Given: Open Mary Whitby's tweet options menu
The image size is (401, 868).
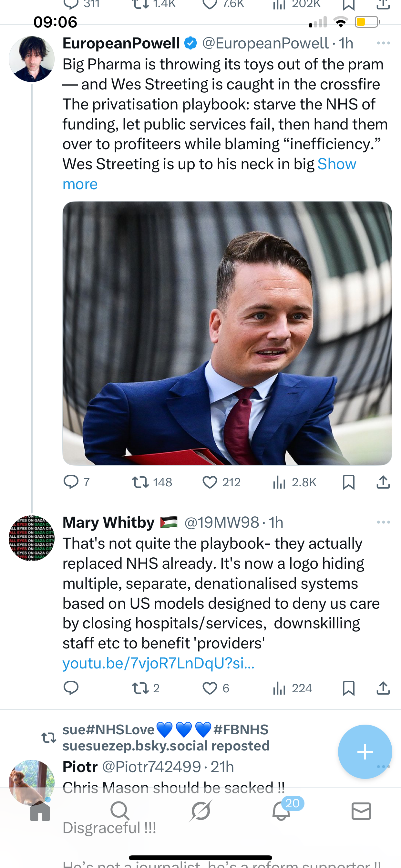Looking at the screenshot, I should 384,522.
